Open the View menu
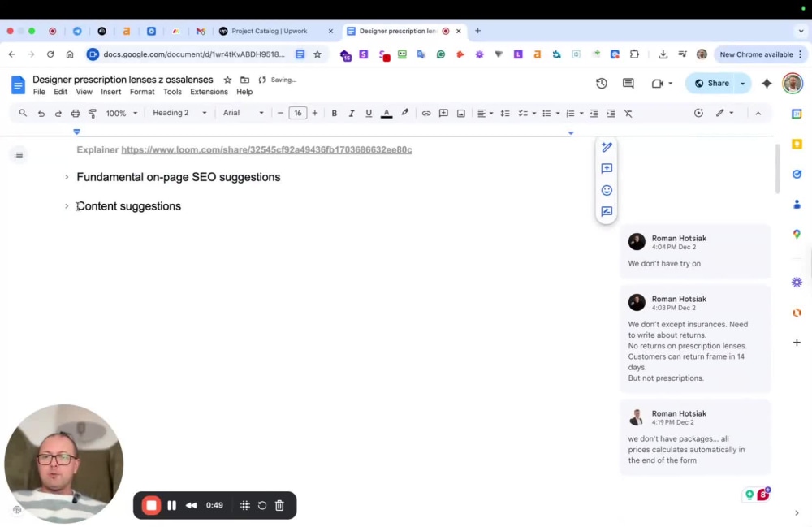The image size is (812, 527). (x=84, y=92)
